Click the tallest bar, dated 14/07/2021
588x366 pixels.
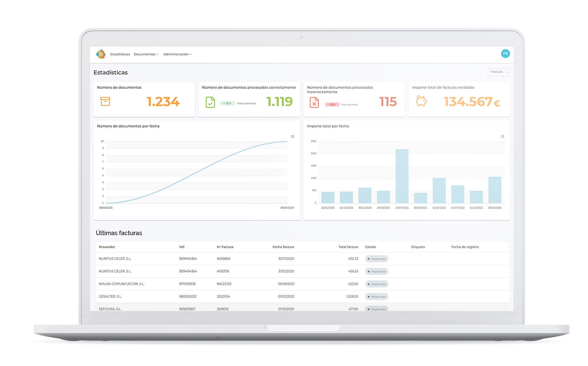click(x=402, y=176)
